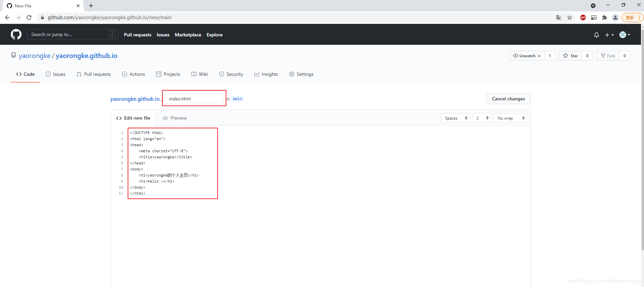Image resolution: width=644 pixels, height=287 pixels.
Task: Star the yaorongke.github.io repository
Action: 570,56
